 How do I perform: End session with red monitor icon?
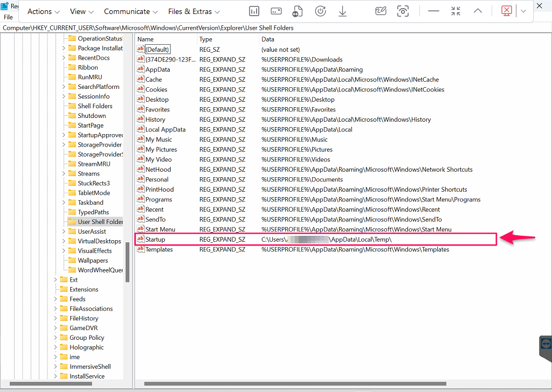pyautogui.click(x=506, y=11)
